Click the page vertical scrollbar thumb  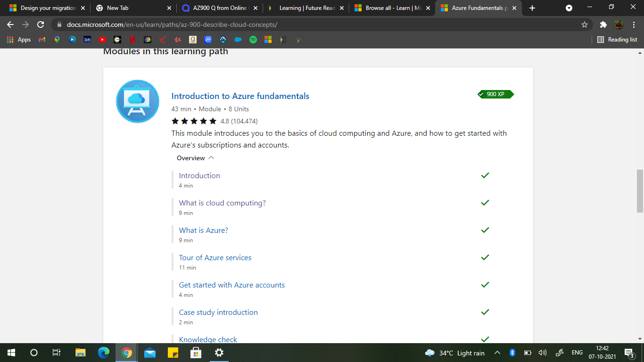640,191
